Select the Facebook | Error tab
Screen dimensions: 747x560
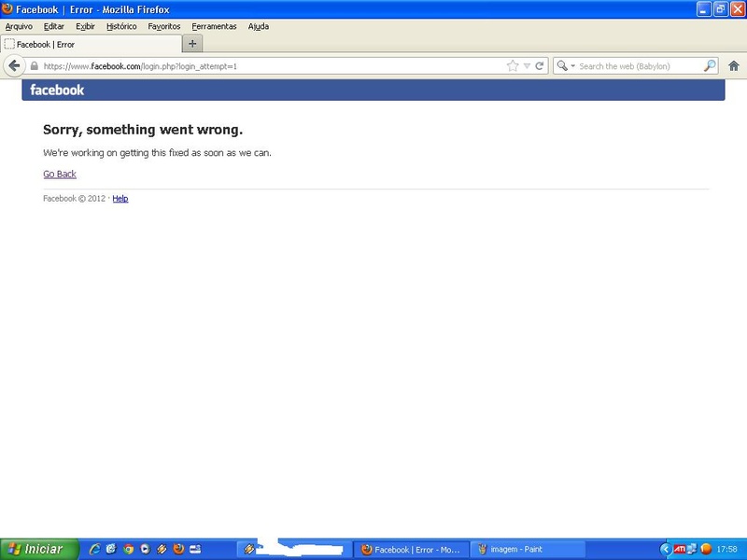[91, 44]
